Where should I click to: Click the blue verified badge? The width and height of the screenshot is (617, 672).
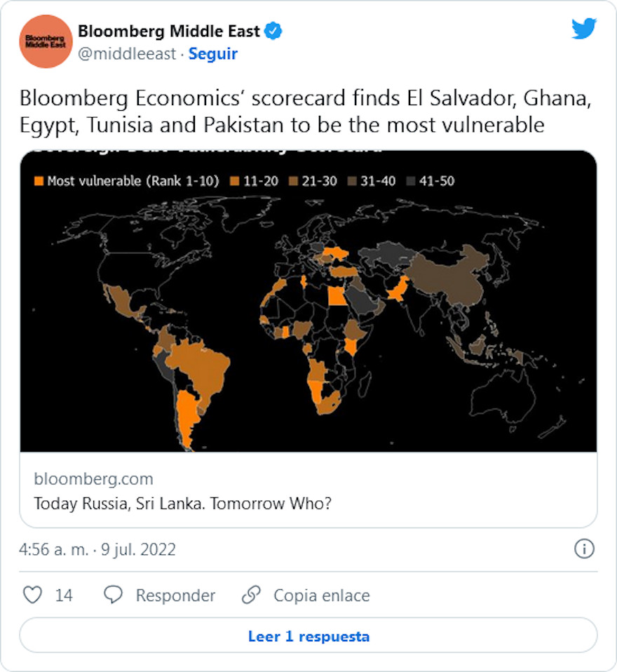pos(274,32)
